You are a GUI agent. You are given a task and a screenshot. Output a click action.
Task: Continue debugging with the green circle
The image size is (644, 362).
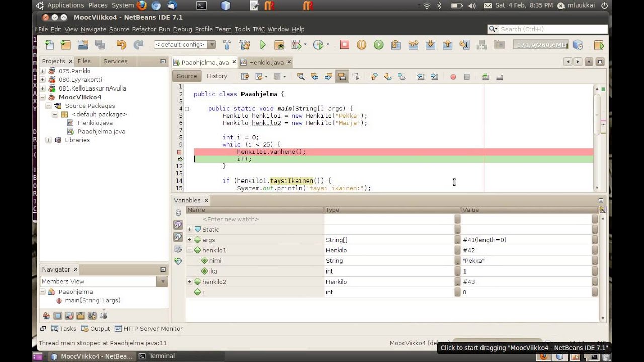click(378, 45)
